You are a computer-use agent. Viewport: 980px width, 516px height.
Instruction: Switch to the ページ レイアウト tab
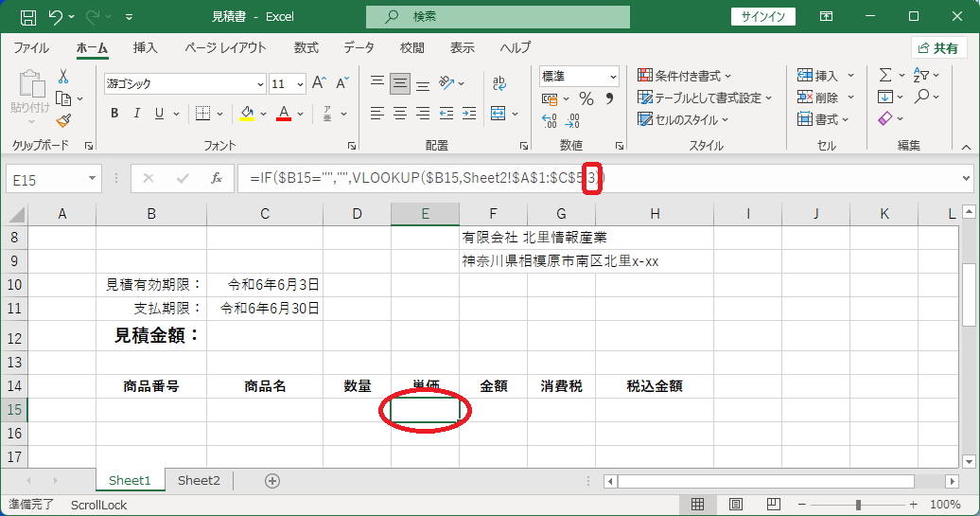[x=225, y=47]
